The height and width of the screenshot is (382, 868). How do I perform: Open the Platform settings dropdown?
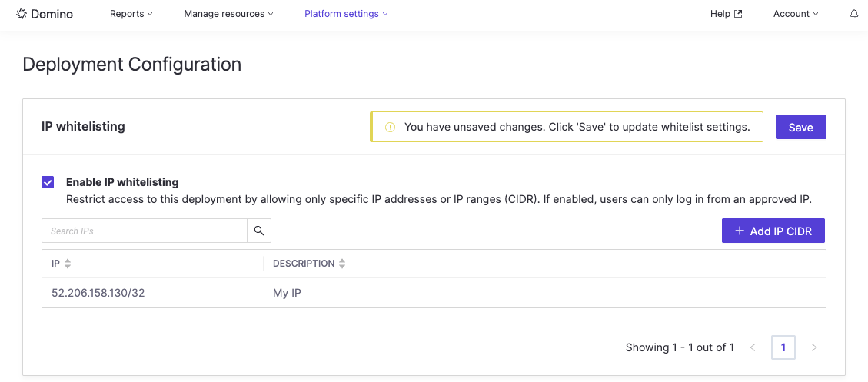coord(346,14)
